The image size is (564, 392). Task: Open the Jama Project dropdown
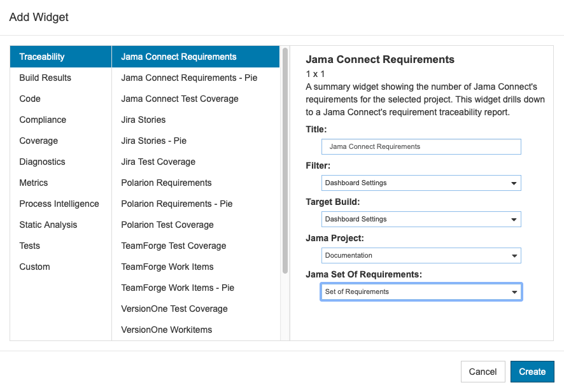click(x=421, y=255)
